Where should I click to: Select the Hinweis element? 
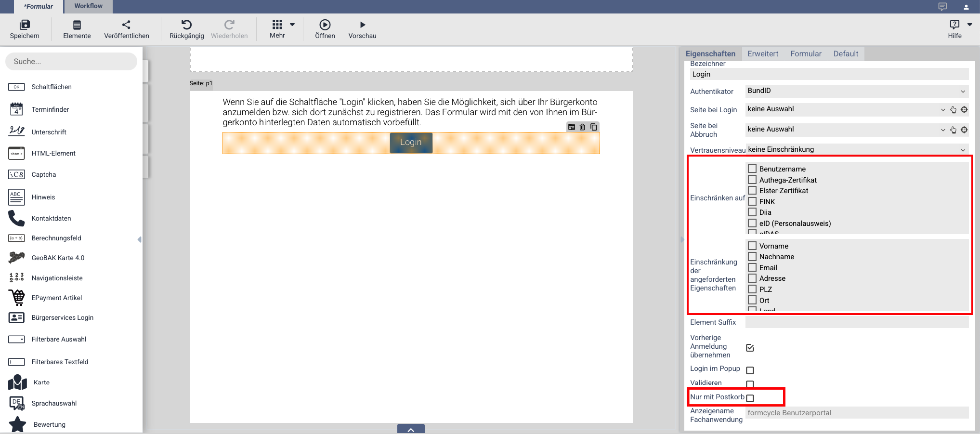pos(43,197)
